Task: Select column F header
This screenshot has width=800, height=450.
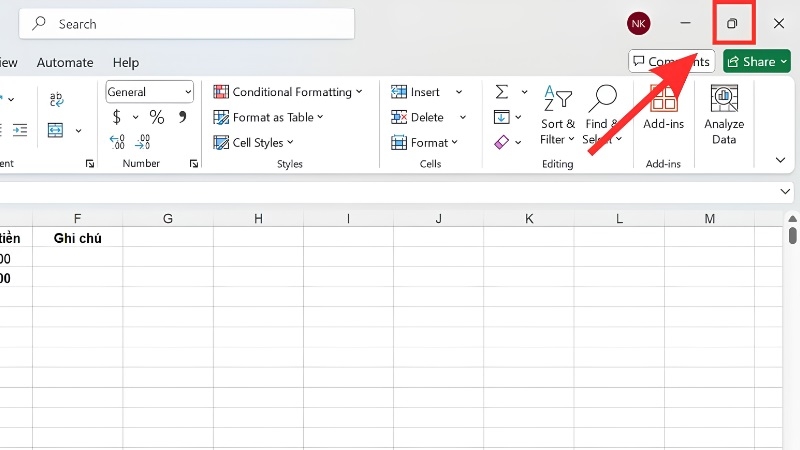Action: pyautogui.click(x=78, y=219)
